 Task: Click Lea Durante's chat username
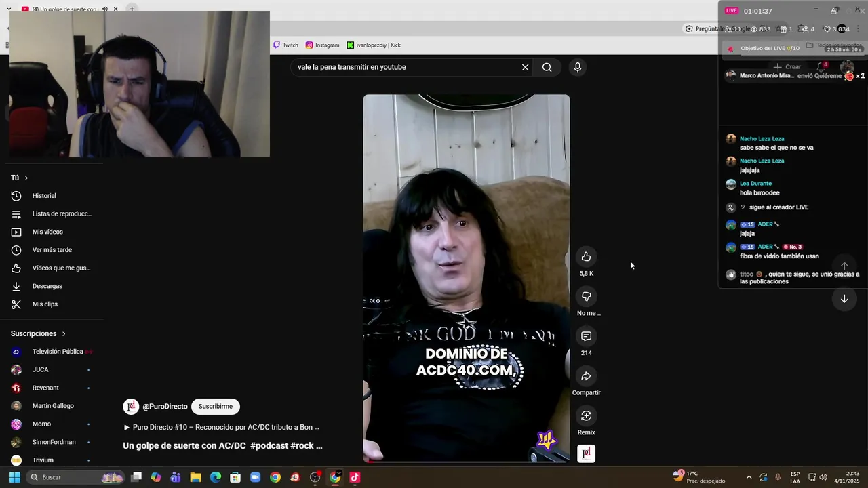click(755, 184)
